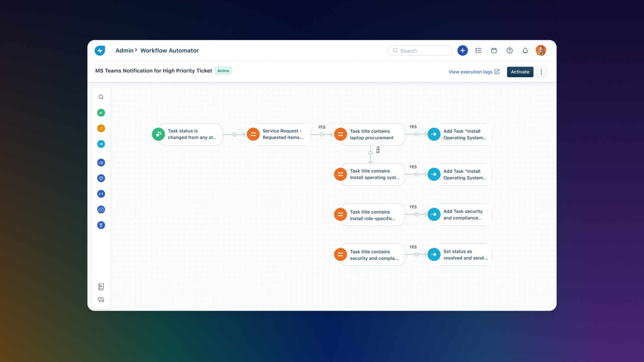Click the cloud AI node icon in the sidebar
The width and height of the screenshot is (644, 362).
coord(101,209)
